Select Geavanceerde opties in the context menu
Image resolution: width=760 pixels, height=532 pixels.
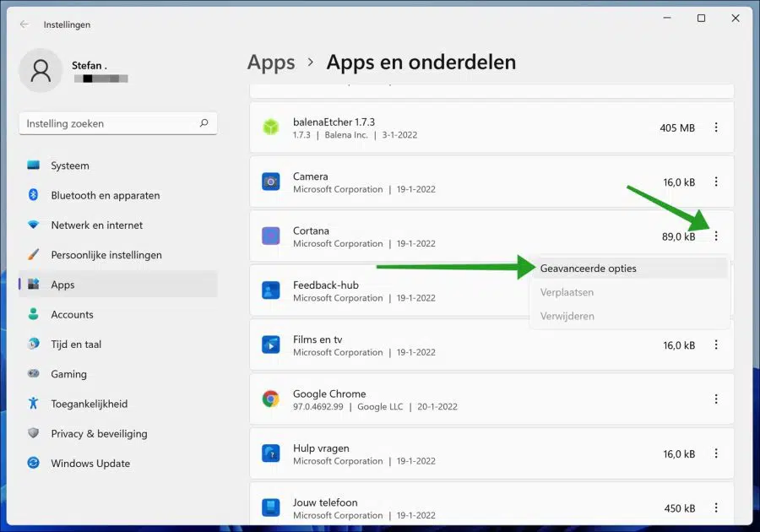point(630,269)
